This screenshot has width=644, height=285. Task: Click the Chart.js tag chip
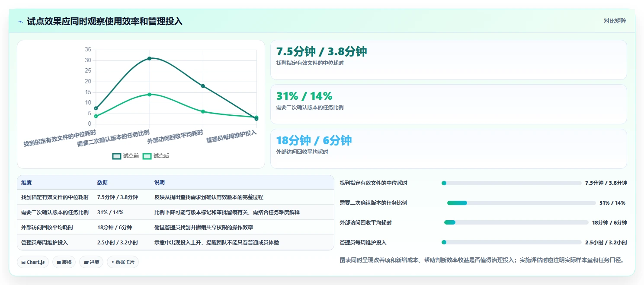[33, 262]
